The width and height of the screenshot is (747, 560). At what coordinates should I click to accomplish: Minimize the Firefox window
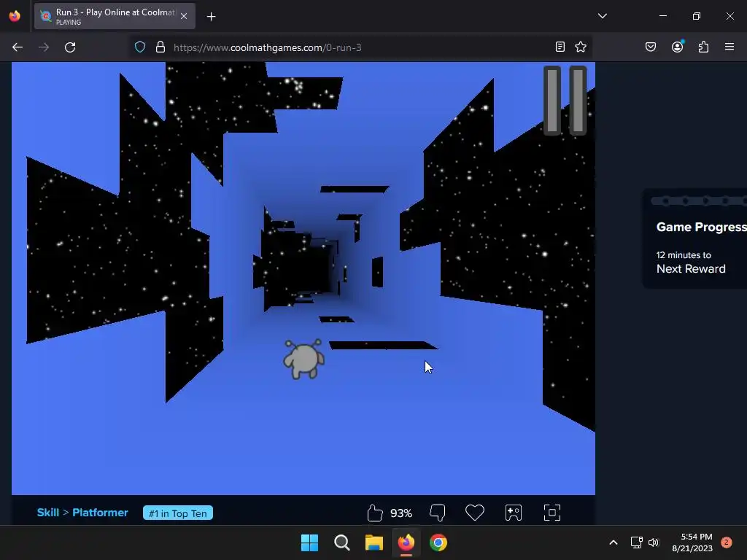[663, 16]
